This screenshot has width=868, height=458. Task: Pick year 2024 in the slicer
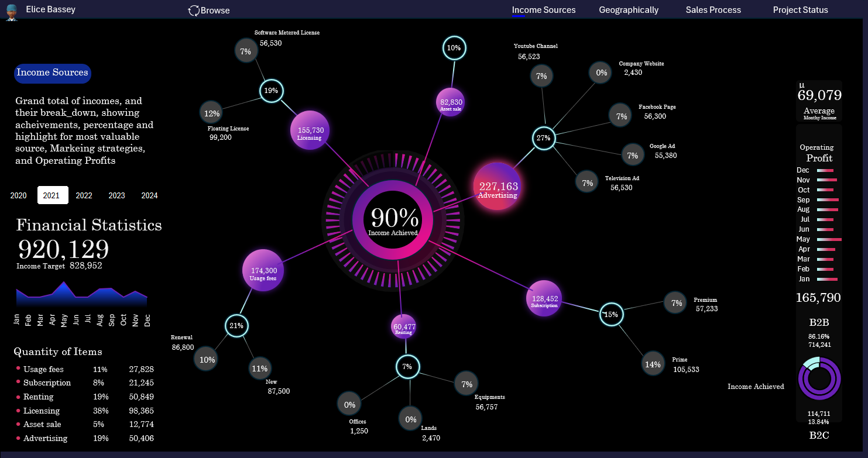click(x=150, y=195)
